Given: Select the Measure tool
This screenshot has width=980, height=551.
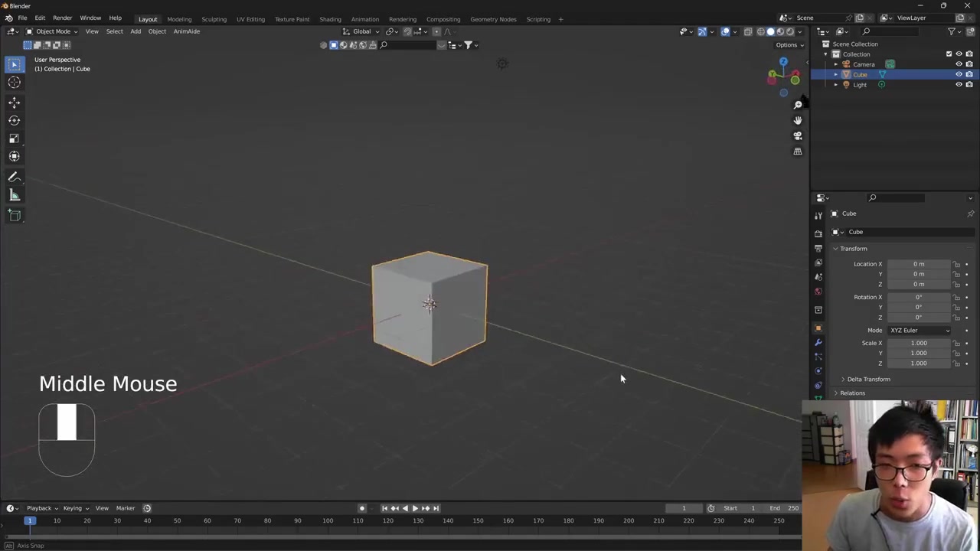Looking at the screenshot, I should click(x=14, y=195).
